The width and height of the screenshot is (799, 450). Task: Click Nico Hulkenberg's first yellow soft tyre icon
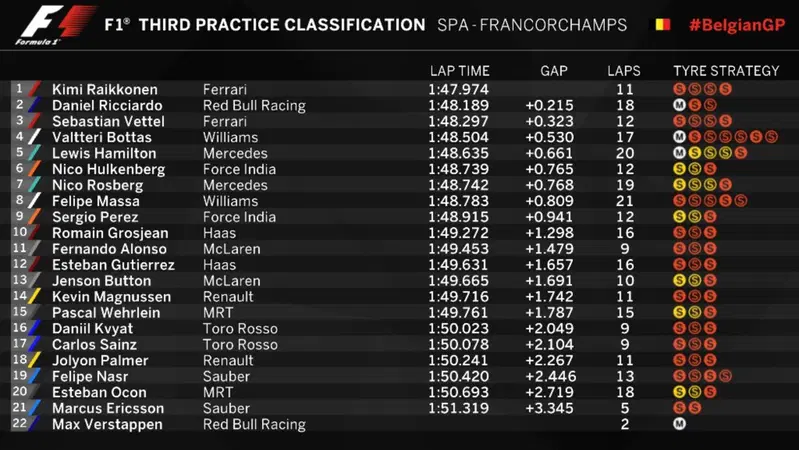(x=679, y=169)
